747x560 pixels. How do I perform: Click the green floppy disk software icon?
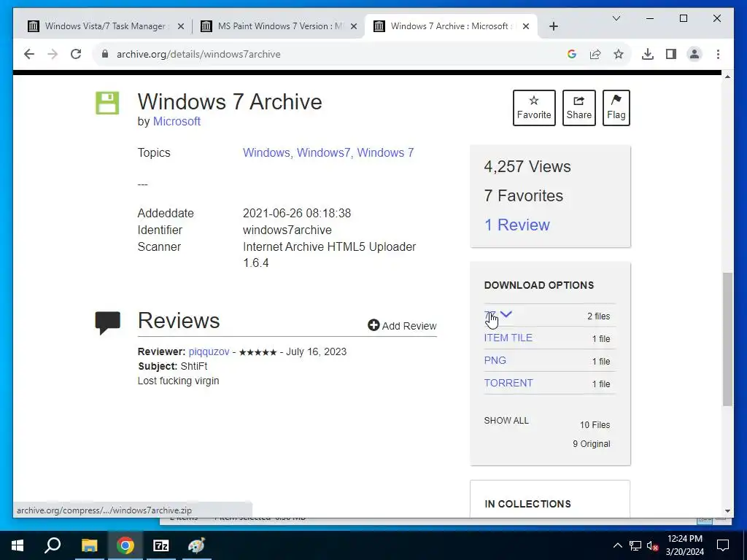click(x=107, y=103)
